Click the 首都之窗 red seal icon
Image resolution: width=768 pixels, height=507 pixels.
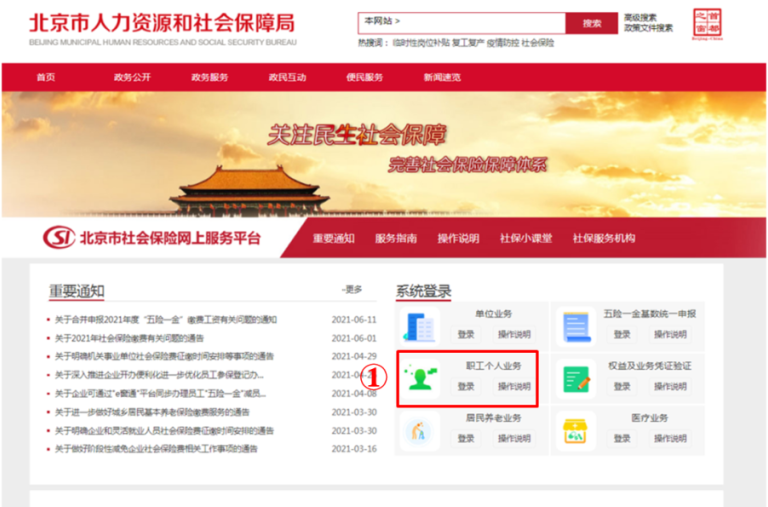[707, 24]
